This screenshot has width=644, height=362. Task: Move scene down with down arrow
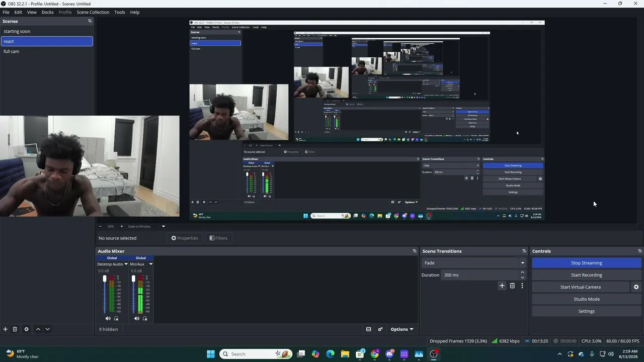(x=48, y=329)
